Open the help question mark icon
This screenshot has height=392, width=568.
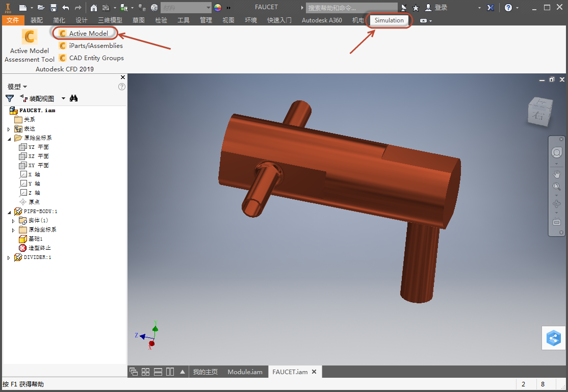click(508, 8)
